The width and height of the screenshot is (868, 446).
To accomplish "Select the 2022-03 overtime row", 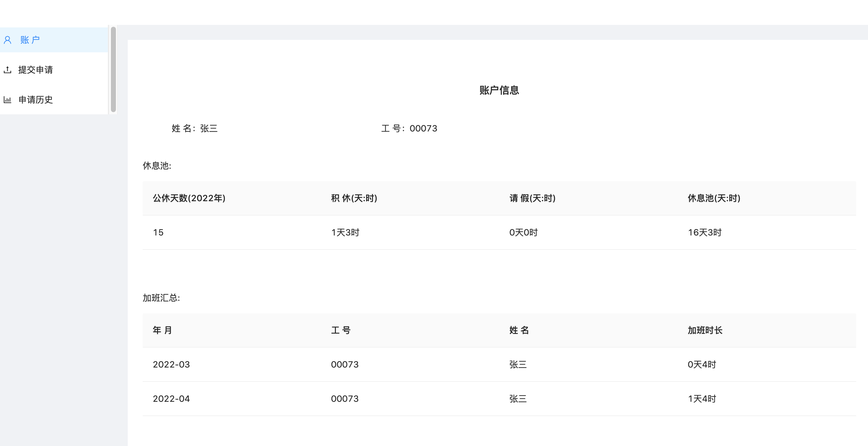I will [x=171, y=364].
